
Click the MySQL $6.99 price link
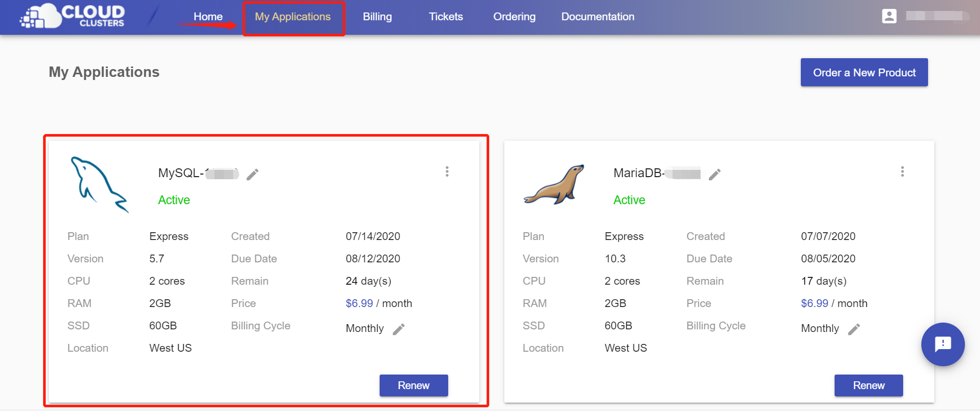click(359, 303)
